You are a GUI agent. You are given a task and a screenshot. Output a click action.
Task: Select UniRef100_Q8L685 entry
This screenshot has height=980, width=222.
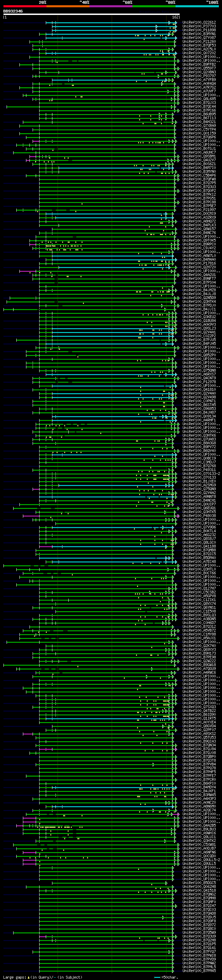[199, 99]
